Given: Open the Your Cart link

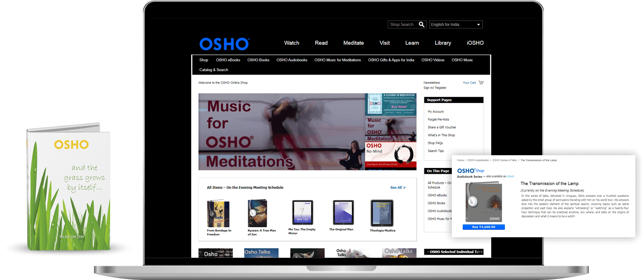Looking at the screenshot, I should pos(469,83).
